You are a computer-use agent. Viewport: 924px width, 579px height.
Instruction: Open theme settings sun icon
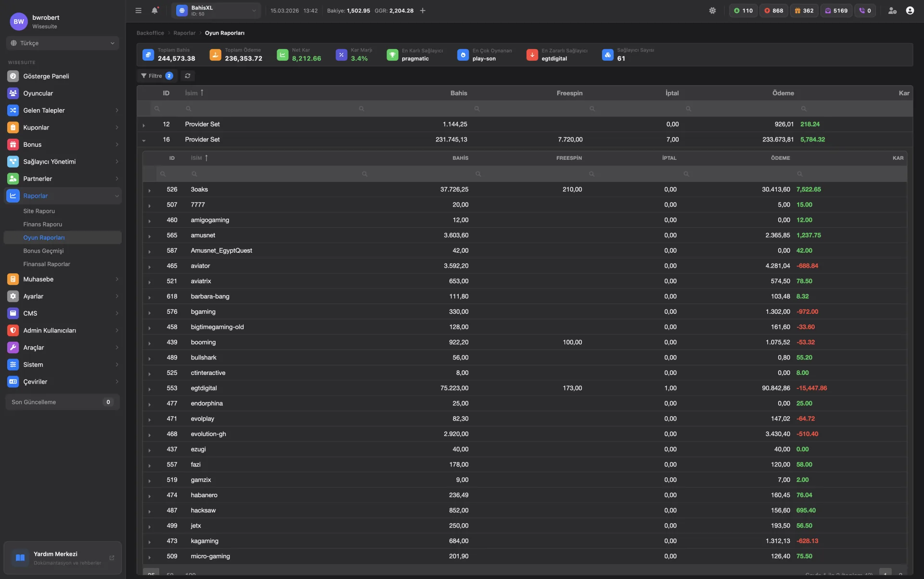coord(712,11)
